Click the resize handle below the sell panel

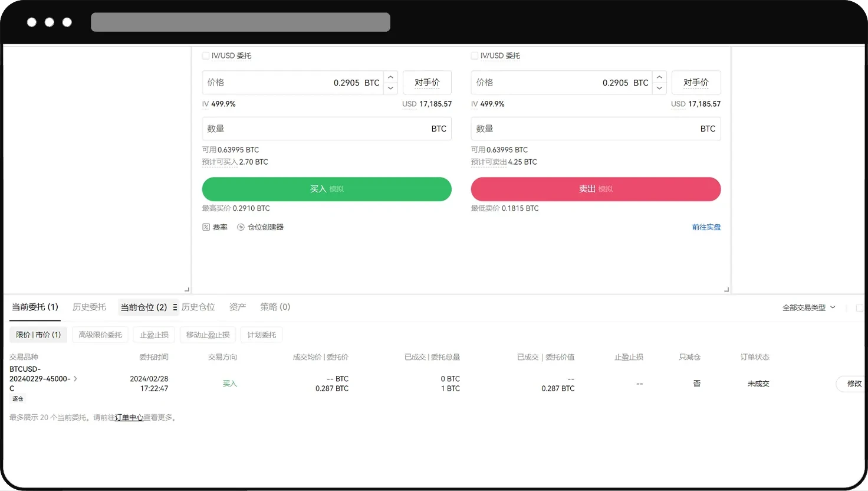coord(726,289)
